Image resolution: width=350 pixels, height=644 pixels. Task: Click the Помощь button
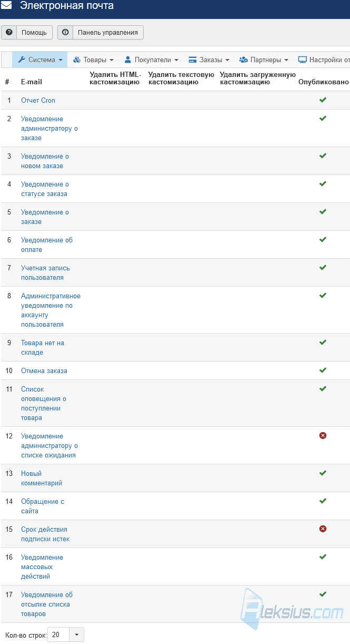27,32
